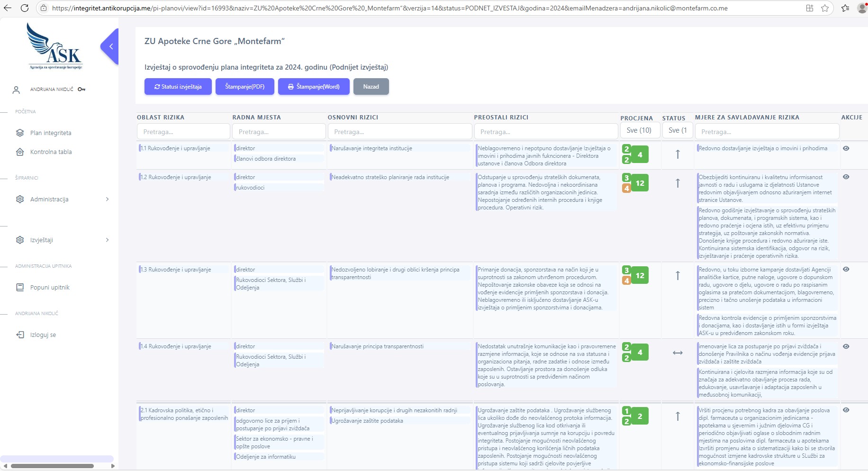Click the Izvještaji gear icon
This screenshot has height=471, width=868.
[20, 240]
